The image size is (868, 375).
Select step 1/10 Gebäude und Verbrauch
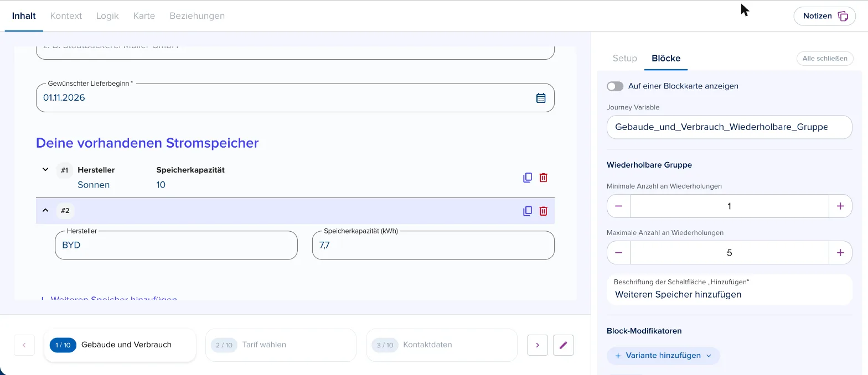point(120,345)
